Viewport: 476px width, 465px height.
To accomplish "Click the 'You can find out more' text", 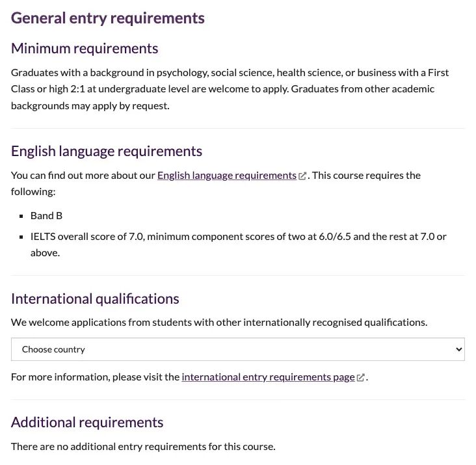I will (83, 176).
